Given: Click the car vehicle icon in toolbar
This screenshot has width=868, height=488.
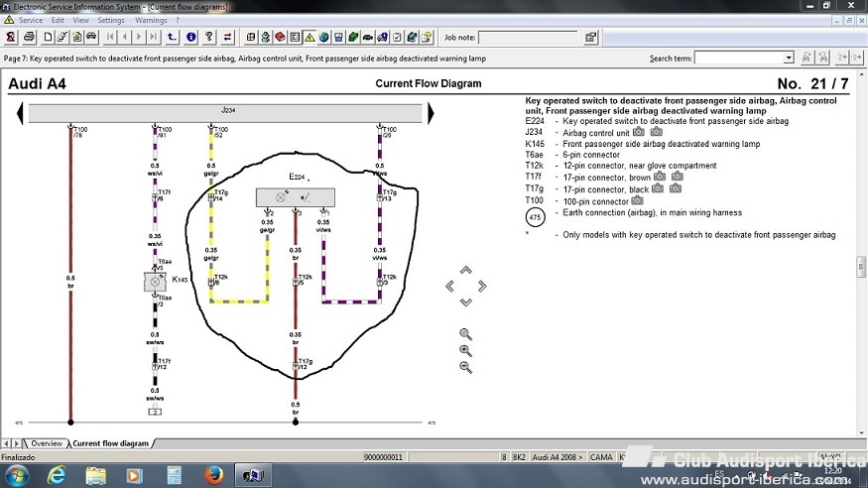Looking at the screenshot, I should point(91,37).
